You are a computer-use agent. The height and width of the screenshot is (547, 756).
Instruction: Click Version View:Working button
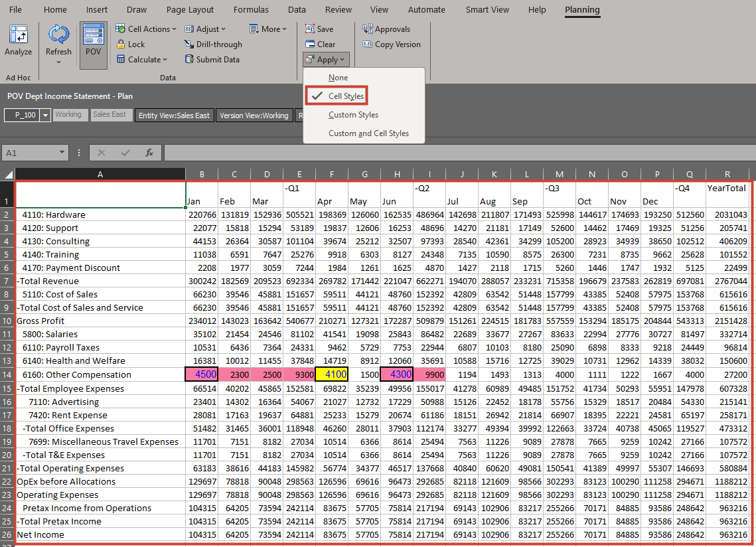pyautogui.click(x=254, y=116)
